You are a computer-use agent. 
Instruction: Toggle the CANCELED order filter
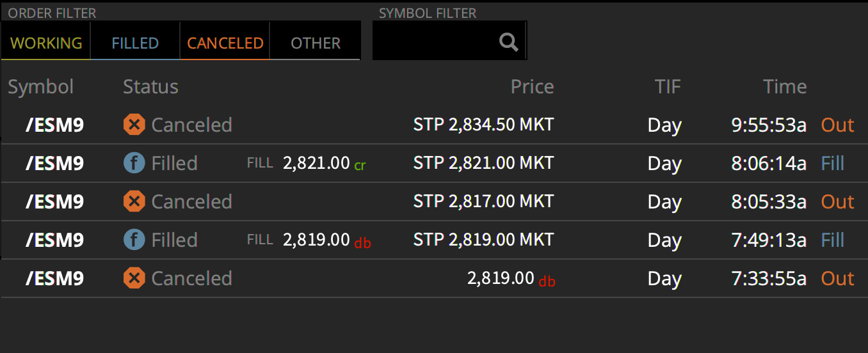(225, 43)
